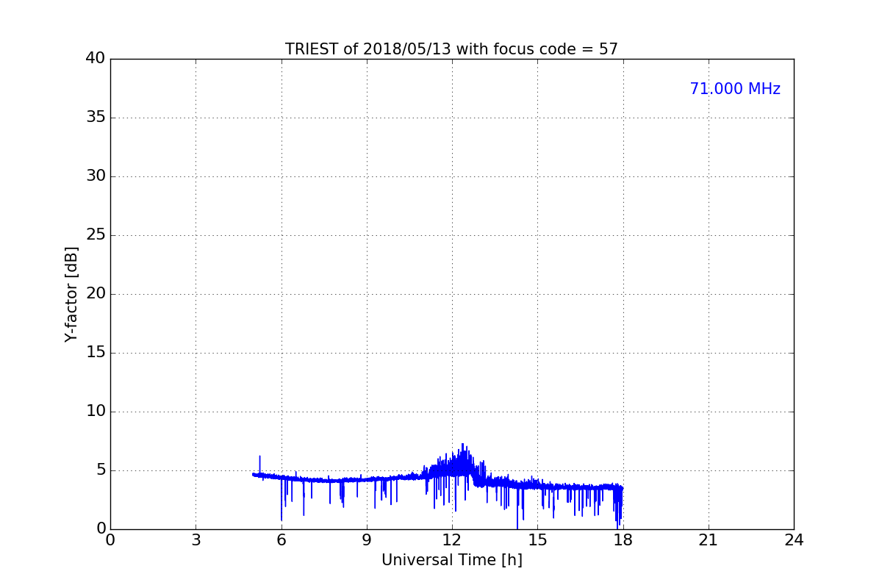This screenshot has width=882, height=588.
Task: Click the 'Universal Time [h]' axis label
Action: click(x=452, y=560)
